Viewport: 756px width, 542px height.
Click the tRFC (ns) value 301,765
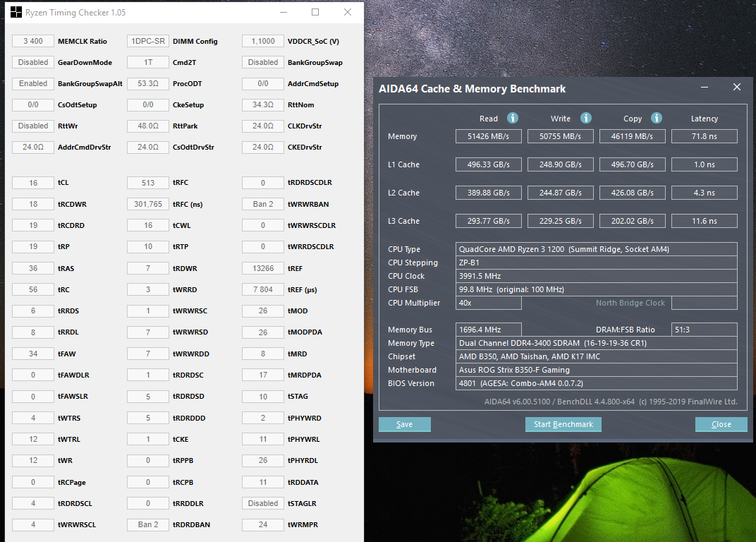coord(148,204)
